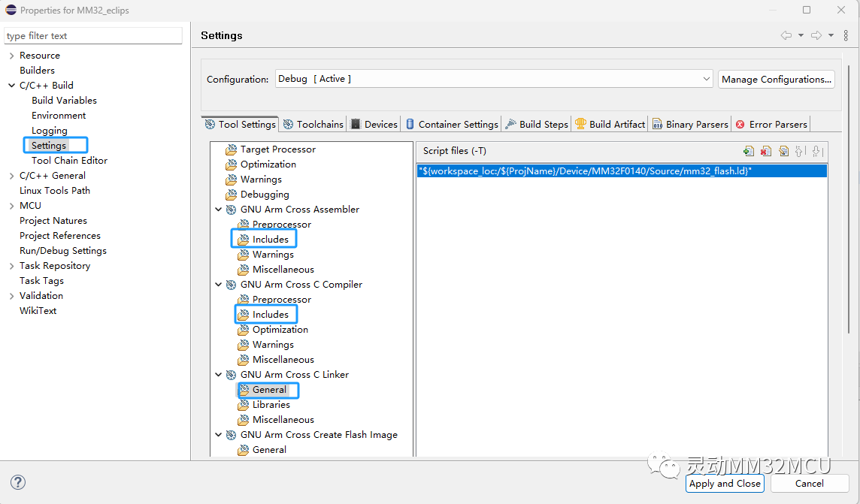Click the Manage Configurations button
This screenshot has width=860, height=504.
[777, 79]
